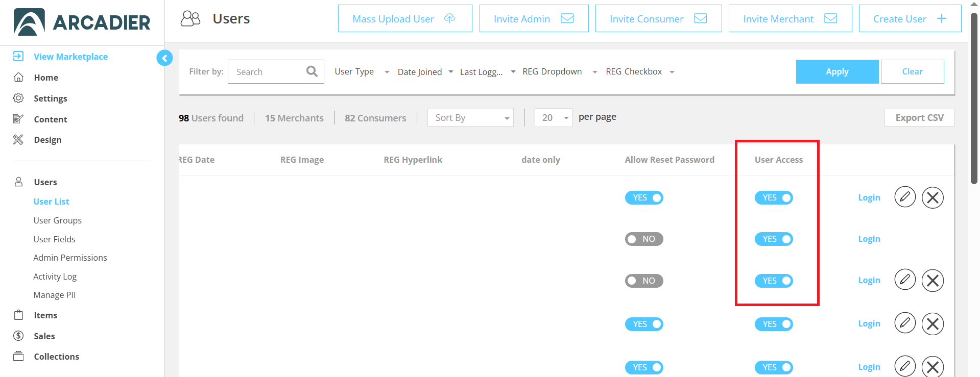Open the Sort By dropdown
This screenshot has height=377, width=980.
[x=470, y=117]
